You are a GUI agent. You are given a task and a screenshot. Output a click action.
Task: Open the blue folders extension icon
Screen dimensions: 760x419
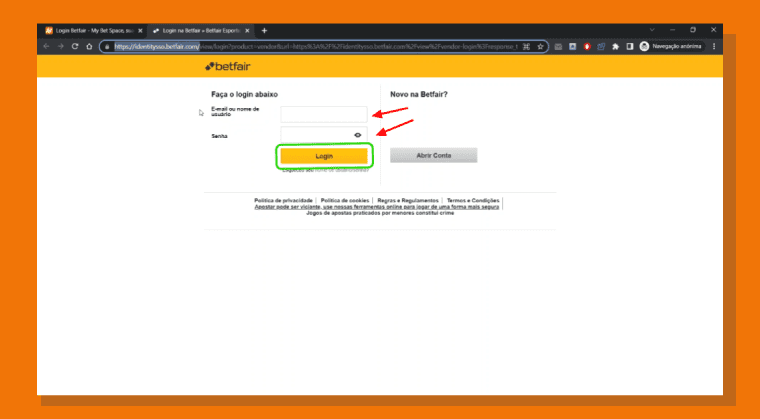pyautogui.click(x=601, y=47)
